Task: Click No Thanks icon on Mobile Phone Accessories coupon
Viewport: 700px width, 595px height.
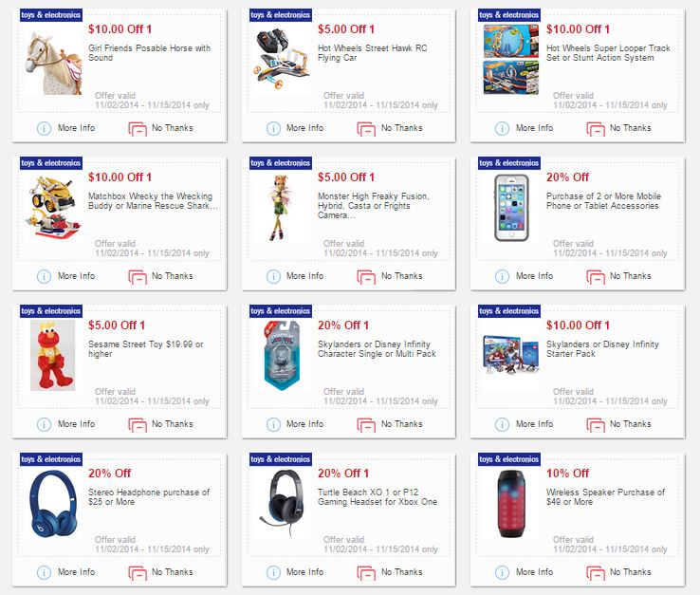Action: pos(595,276)
